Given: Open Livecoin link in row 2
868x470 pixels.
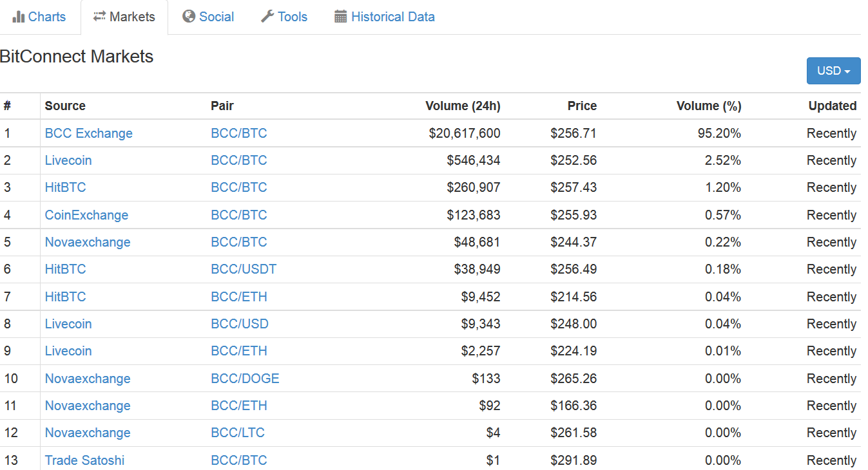Looking at the screenshot, I should [68, 160].
